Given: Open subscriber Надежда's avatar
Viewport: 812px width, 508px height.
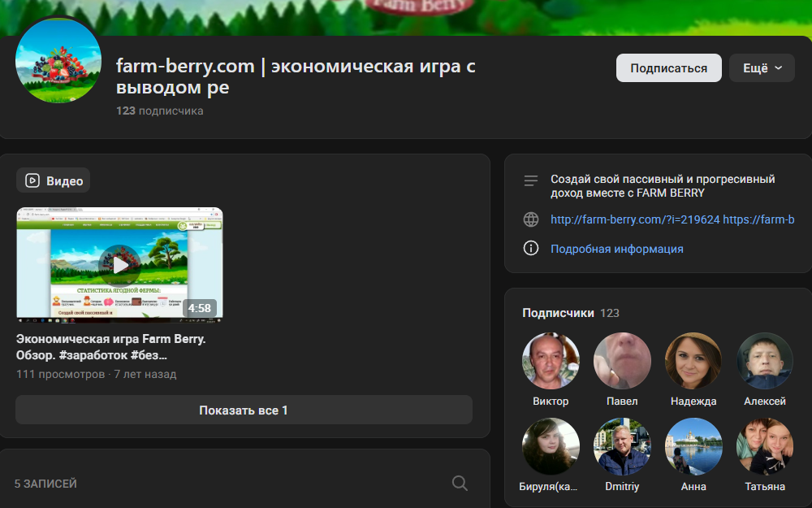Looking at the screenshot, I should coord(693,361).
